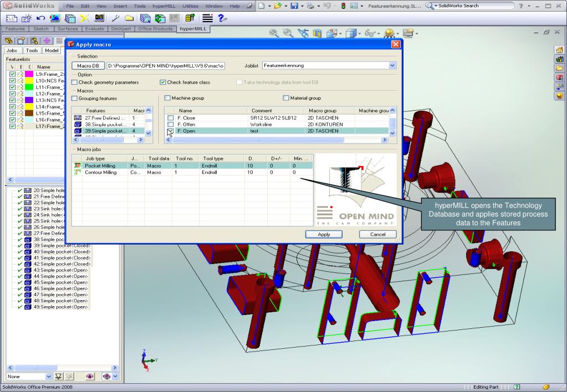
Task: Expand the New document dropdown arrow
Action: pyautogui.click(x=269, y=6)
